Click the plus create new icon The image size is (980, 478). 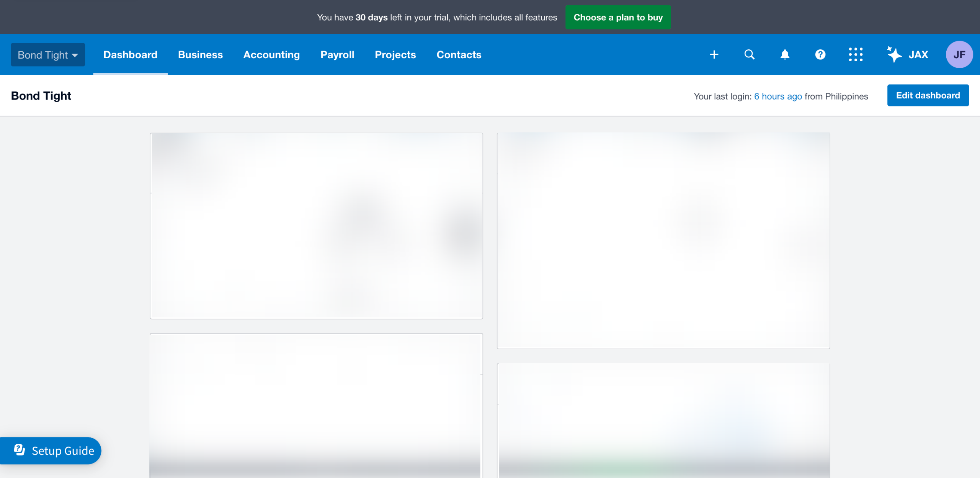pos(714,55)
